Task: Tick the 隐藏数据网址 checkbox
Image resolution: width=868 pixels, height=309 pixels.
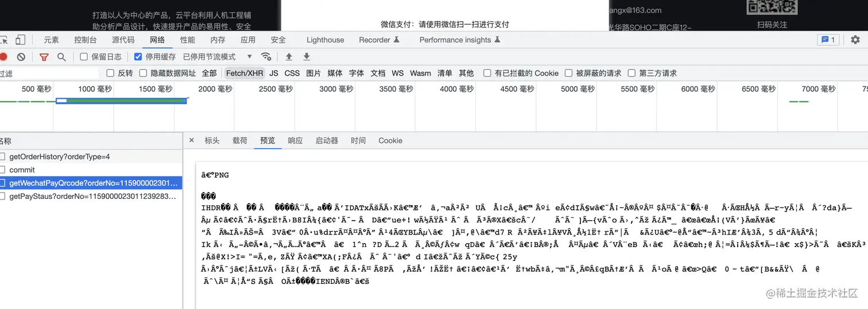Action: [144, 73]
